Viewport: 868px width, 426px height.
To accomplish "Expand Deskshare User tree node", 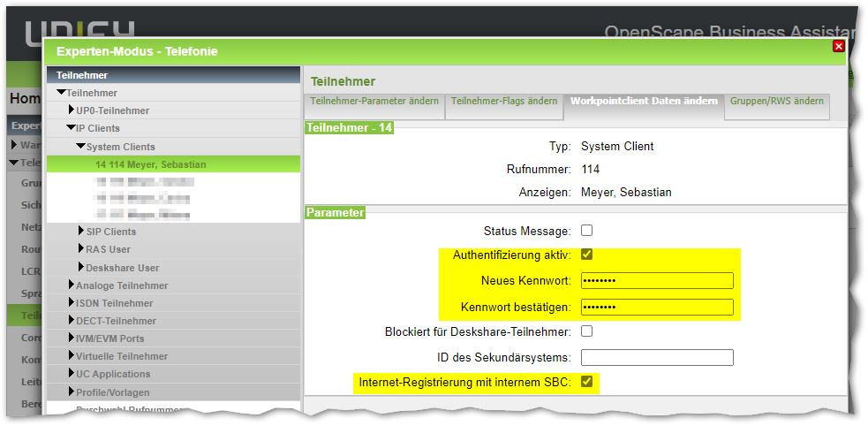I will [82, 267].
